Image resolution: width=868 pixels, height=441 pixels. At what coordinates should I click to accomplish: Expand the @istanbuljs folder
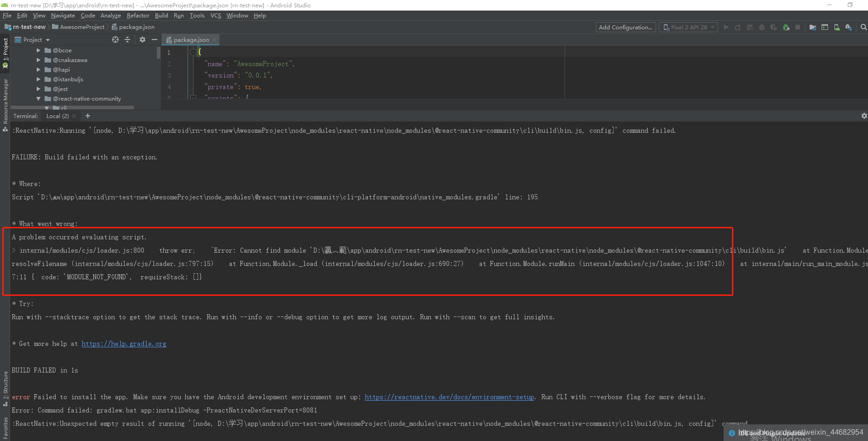pyautogui.click(x=39, y=79)
